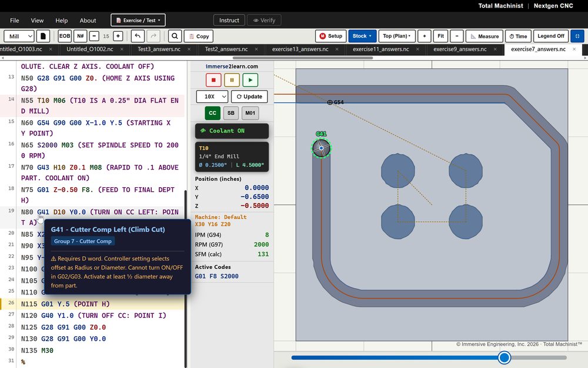588x368 pixels.
Task: Switch to exercise13_answers.nc tab
Action: (x=300, y=49)
